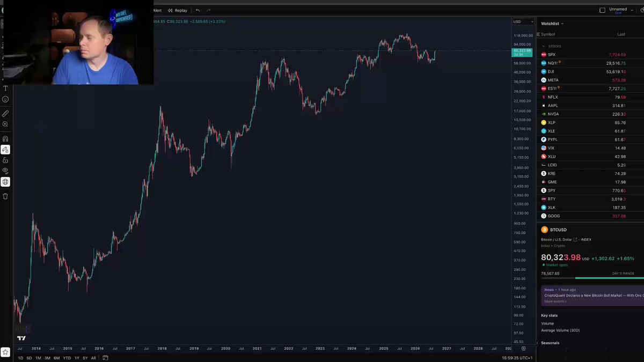Set chart range to 1D

tap(21, 358)
